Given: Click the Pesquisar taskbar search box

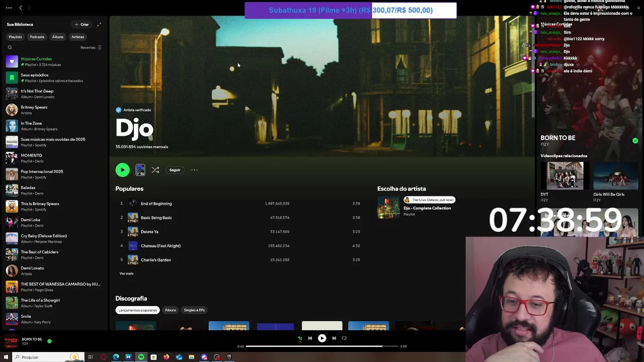Looking at the screenshot, I should click(49, 357).
